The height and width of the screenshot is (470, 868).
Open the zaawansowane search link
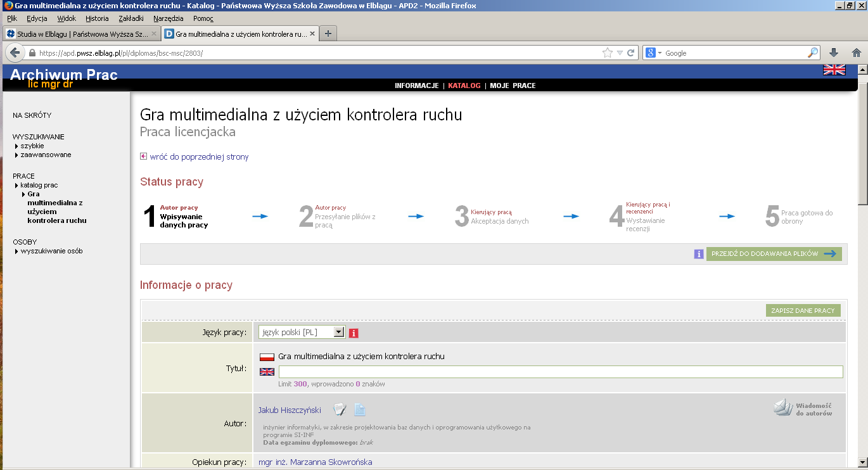click(x=46, y=155)
